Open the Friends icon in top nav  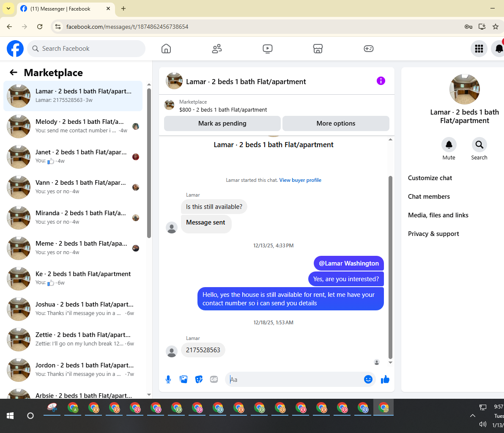(217, 49)
